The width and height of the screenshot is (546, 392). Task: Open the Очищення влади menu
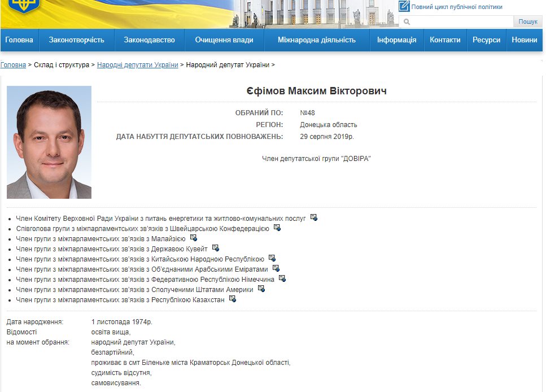(224, 40)
